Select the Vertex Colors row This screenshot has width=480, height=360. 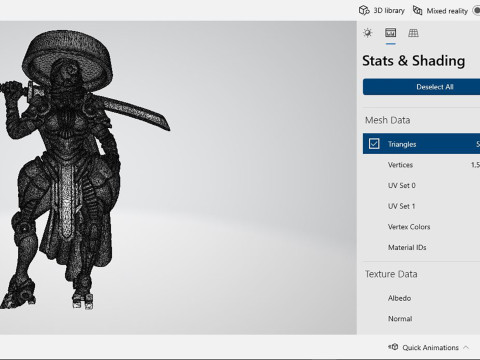(421, 227)
